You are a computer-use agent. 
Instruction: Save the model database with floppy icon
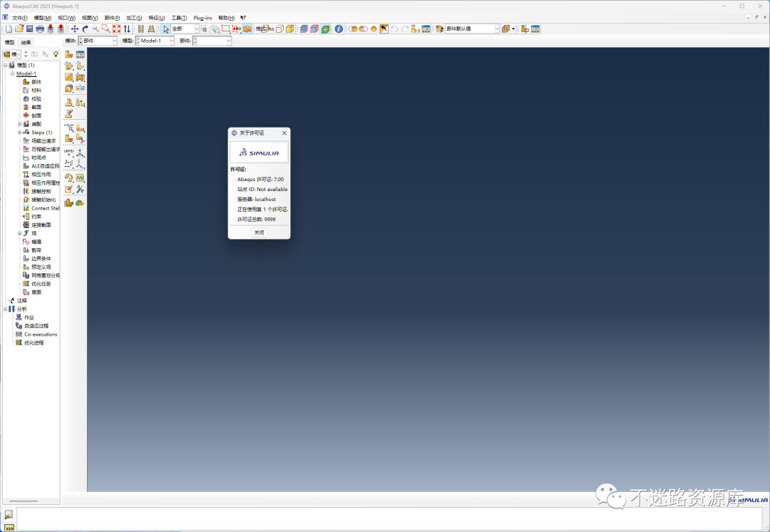point(29,29)
